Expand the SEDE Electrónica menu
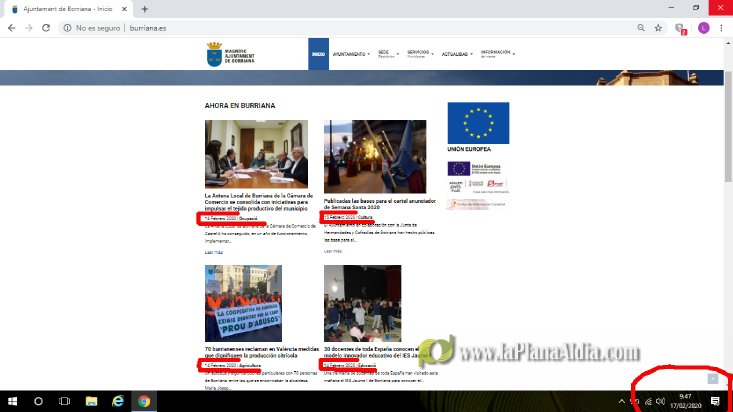 coord(388,54)
